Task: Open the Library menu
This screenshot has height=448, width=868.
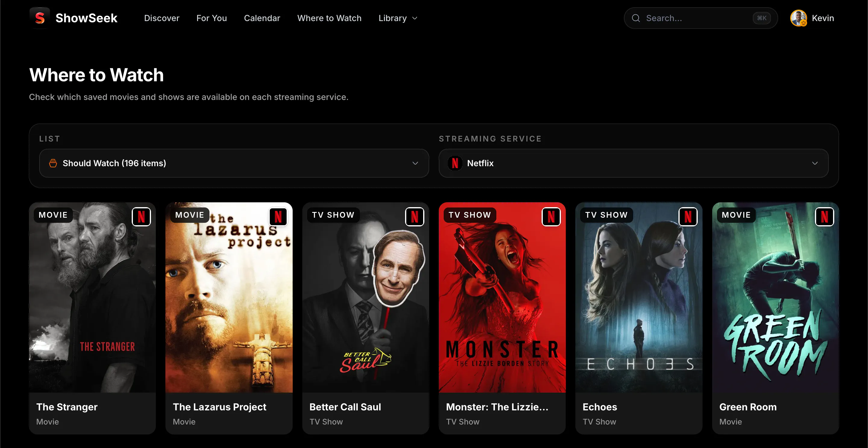Action: (x=398, y=18)
